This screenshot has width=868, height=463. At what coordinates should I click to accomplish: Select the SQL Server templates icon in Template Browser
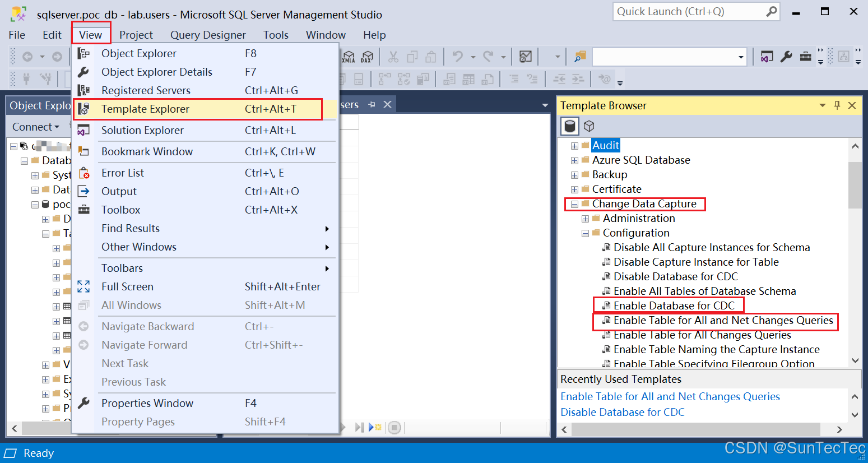[x=569, y=126]
